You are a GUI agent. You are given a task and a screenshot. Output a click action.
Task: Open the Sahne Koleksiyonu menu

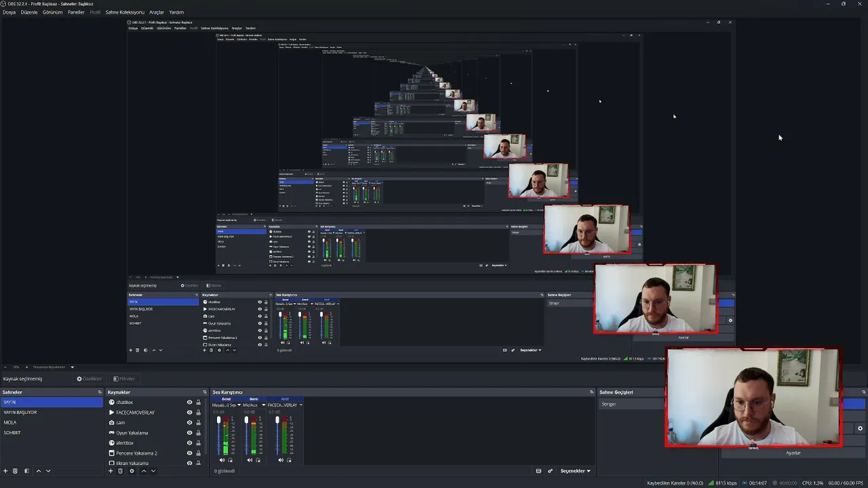tap(125, 12)
